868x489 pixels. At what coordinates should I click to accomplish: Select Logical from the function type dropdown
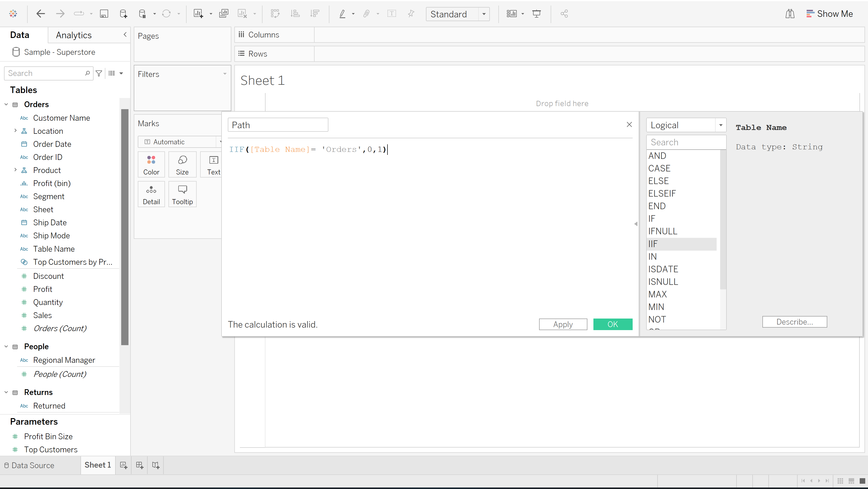click(684, 125)
